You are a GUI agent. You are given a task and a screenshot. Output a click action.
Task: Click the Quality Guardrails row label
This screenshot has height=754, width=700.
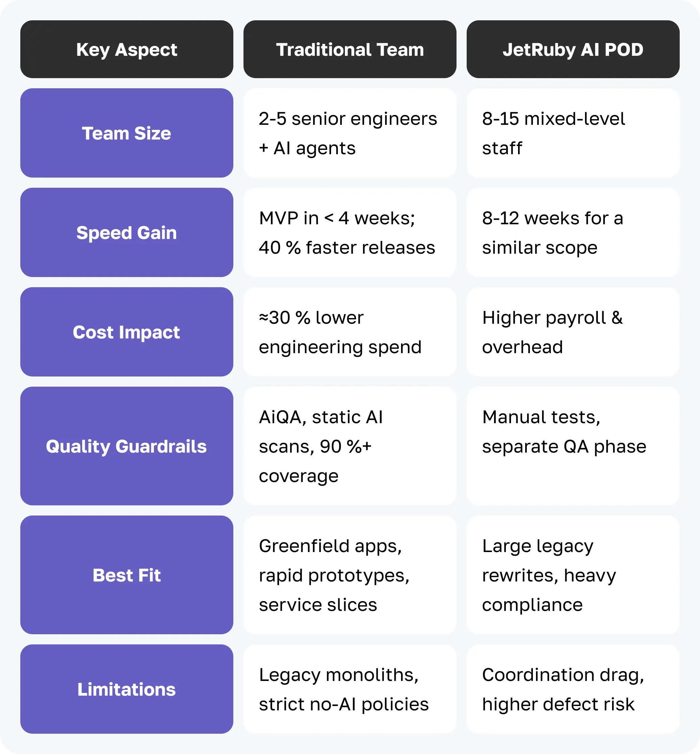click(x=126, y=446)
